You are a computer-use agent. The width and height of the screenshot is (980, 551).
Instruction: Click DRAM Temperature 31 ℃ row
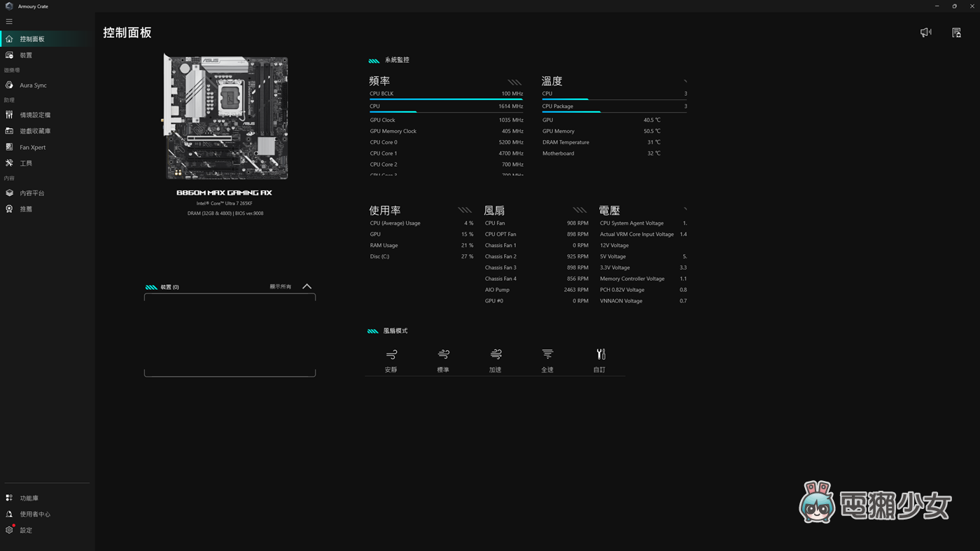(x=601, y=143)
